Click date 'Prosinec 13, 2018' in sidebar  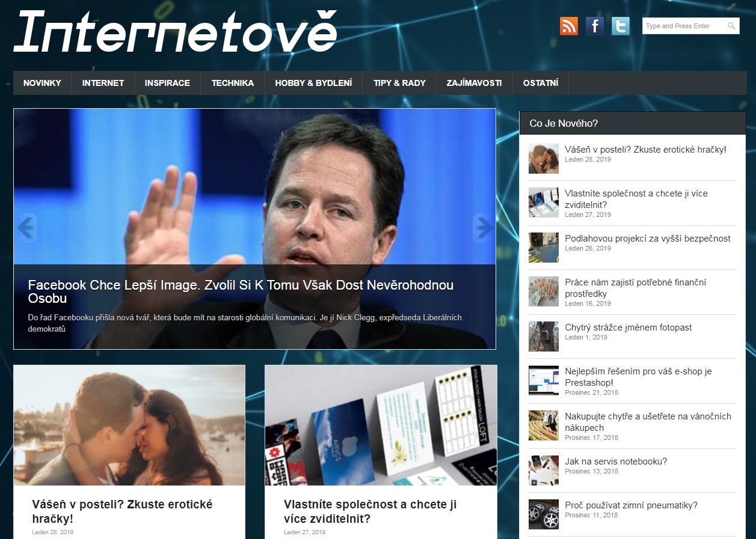point(591,472)
